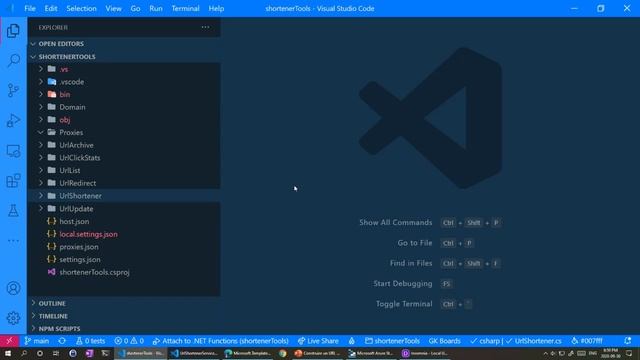640x360 pixels.
Task: Expand the UrlClickStats folder
Action: point(124,158)
